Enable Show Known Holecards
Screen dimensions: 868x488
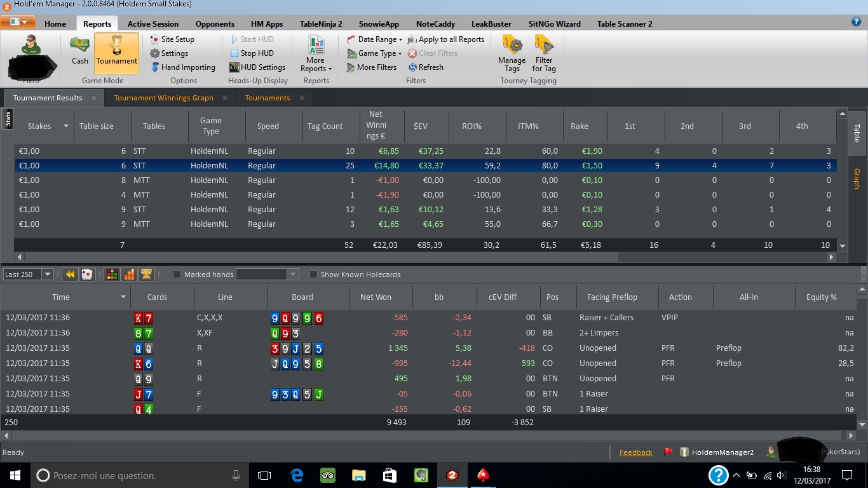(313, 274)
